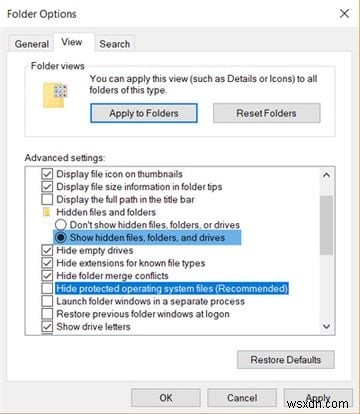Click the folder views icon
Image resolution: width=360 pixels, height=414 pixels.
point(55,95)
